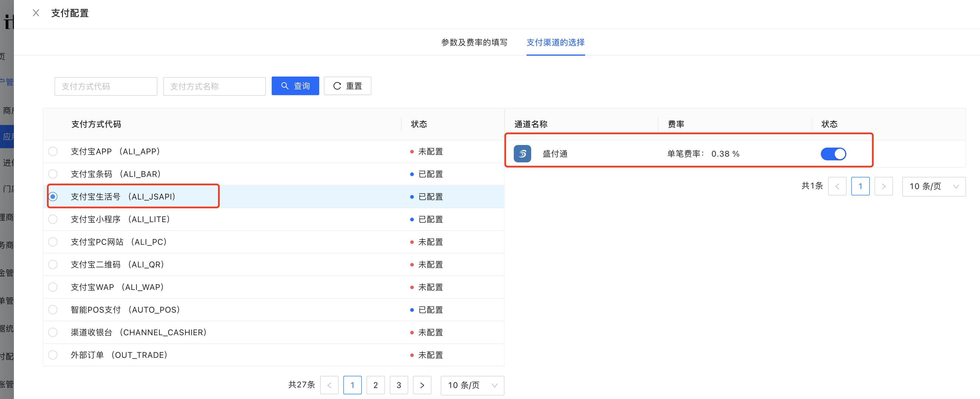Image resolution: width=980 pixels, height=399 pixels.
Task: Close the 支付配置 drawer with X icon
Action: [36, 13]
